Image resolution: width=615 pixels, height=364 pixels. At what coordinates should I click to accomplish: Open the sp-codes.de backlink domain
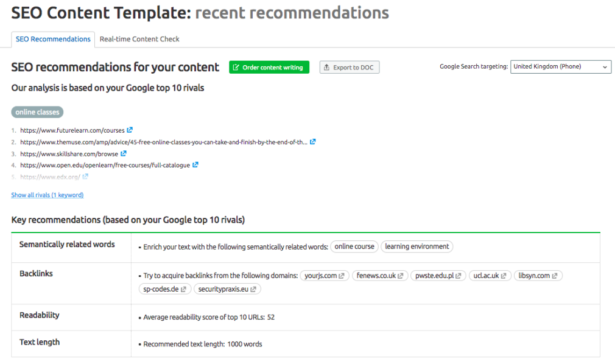[161, 289]
